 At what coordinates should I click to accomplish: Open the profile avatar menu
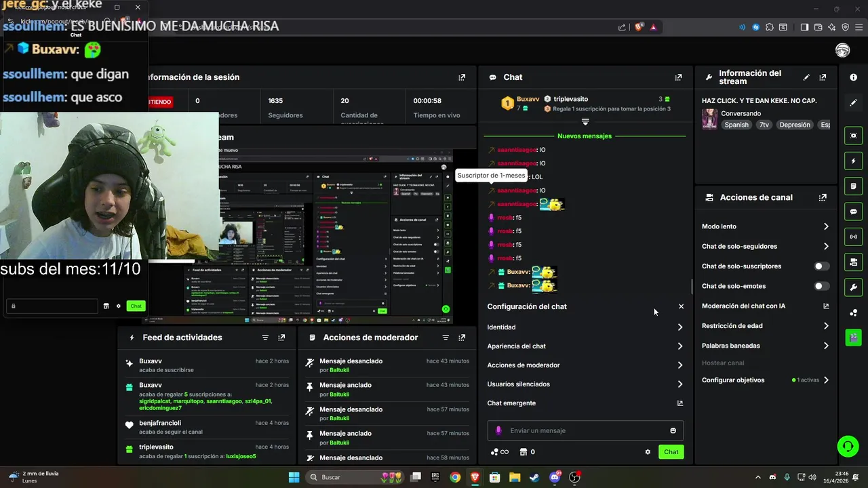(842, 50)
